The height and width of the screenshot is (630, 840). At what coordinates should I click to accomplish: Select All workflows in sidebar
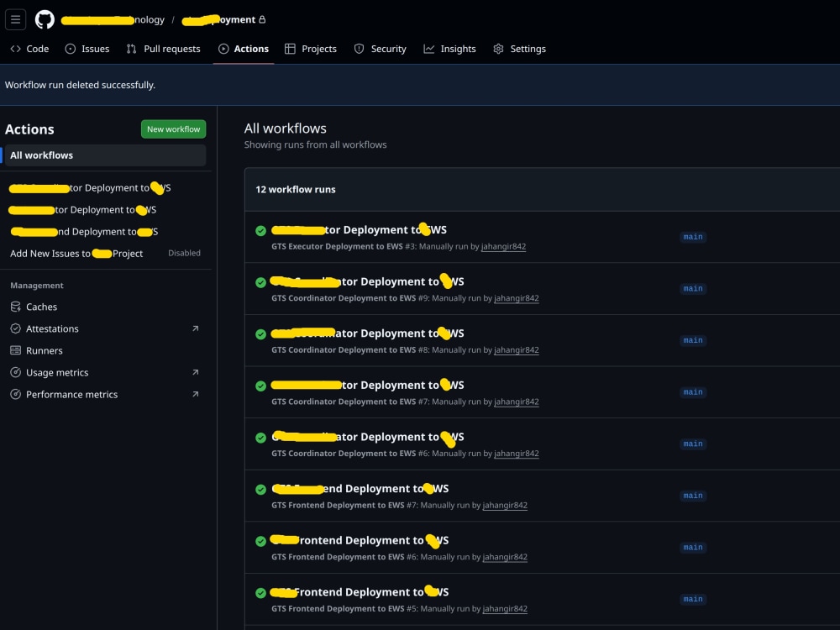tap(105, 155)
